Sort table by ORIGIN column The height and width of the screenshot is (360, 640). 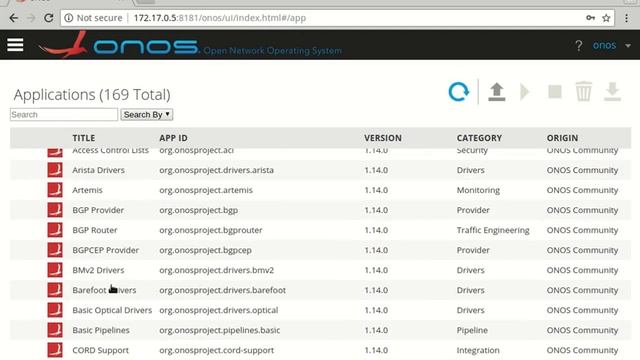562,138
